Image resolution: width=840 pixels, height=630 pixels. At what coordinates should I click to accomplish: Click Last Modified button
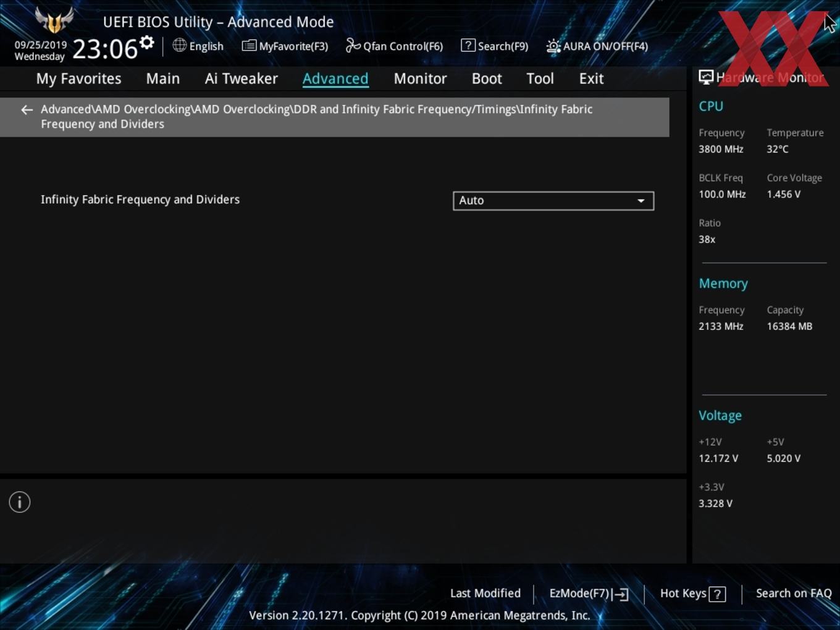485,593
